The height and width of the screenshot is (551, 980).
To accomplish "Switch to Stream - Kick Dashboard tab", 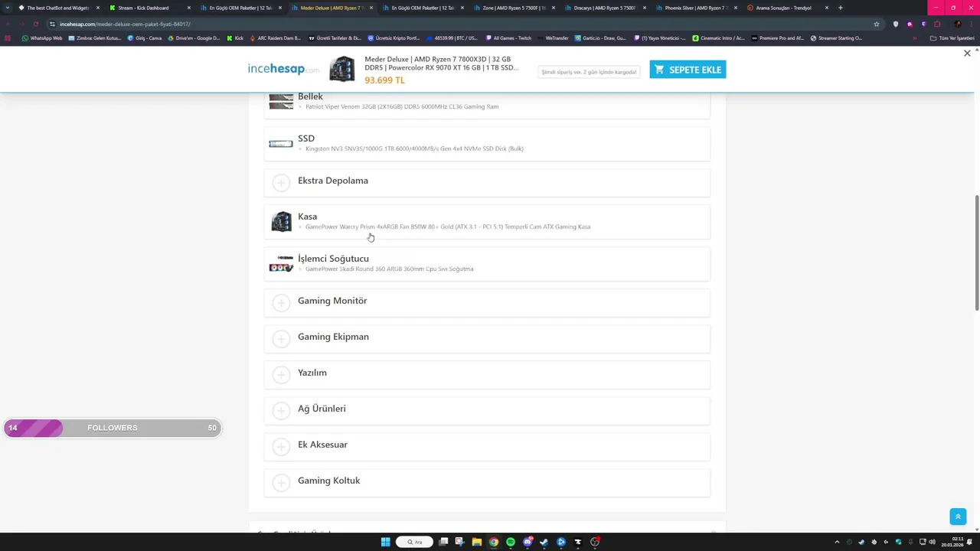I will pos(149,8).
